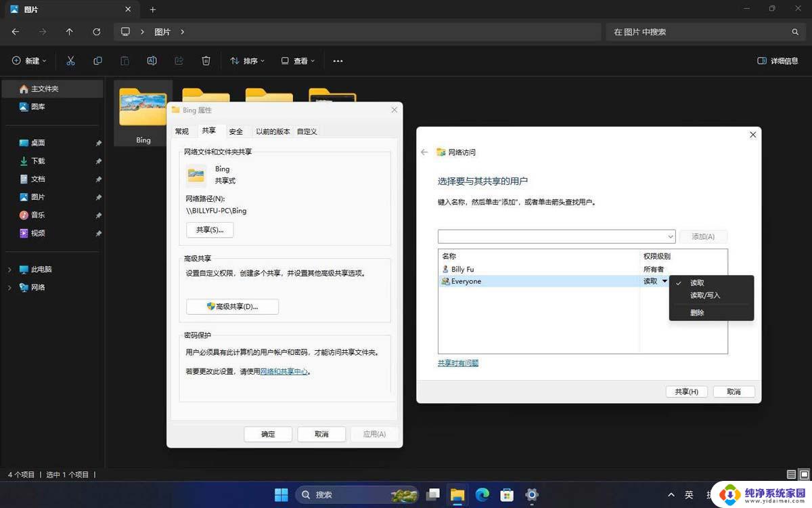Select 读取/写入 permission in the menu
812x508 pixels.
click(705, 295)
